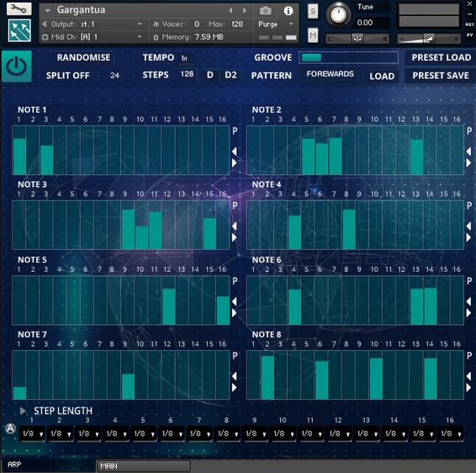Viewport: 476px width, 473px height.
Task: Select the ARP tab
Action: pos(48,465)
